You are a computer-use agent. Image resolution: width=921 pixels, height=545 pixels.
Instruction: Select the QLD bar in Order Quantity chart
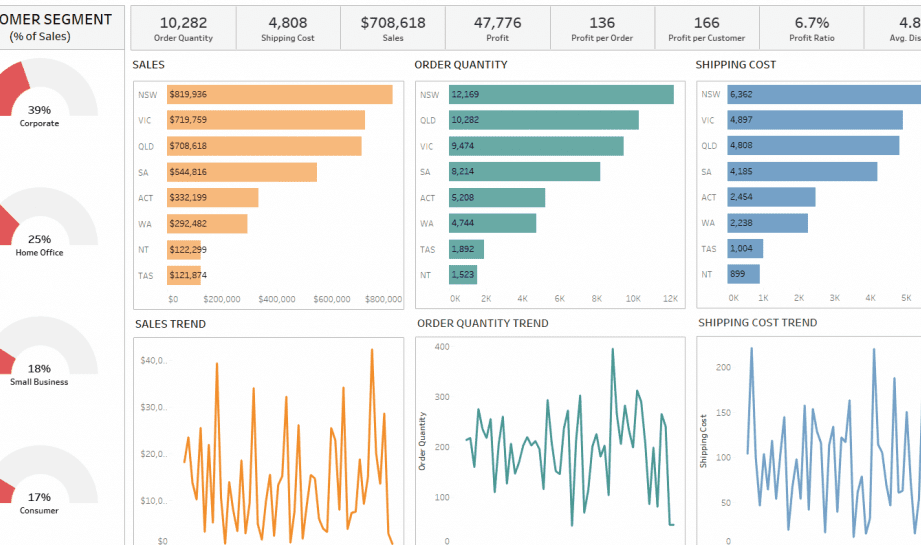coord(544,120)
